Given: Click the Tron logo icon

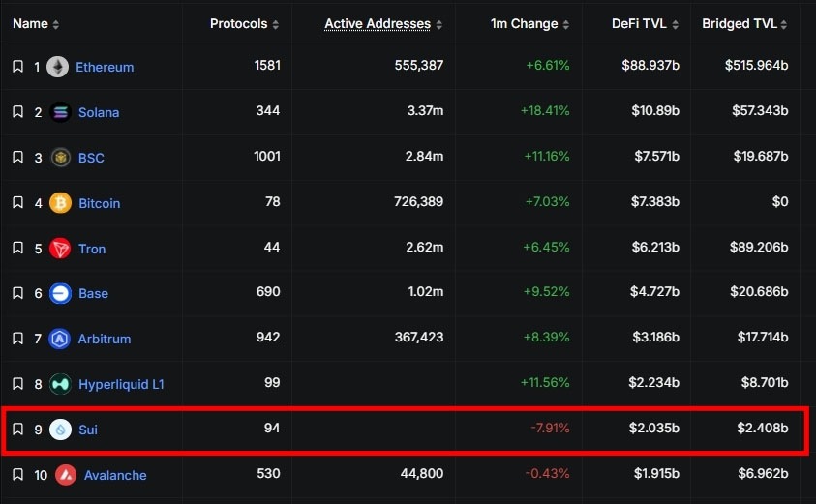Looking at the screenshot, I should pos(60,248).
